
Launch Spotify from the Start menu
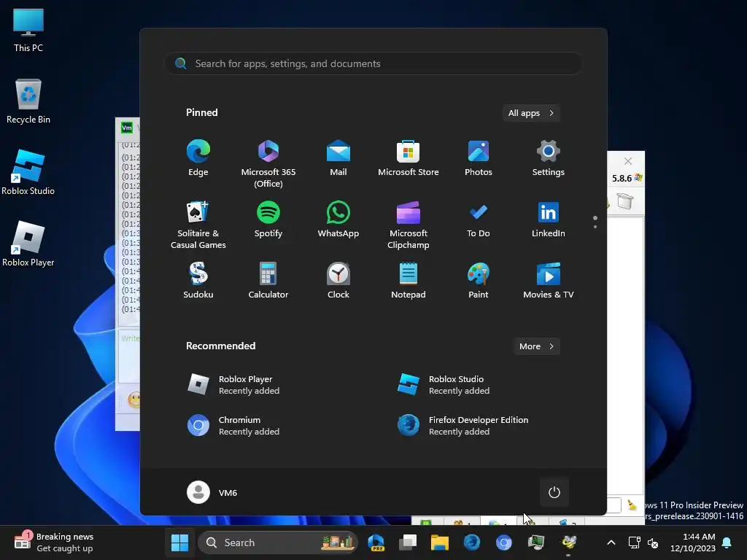pyautogui.click(x=268, y=219)
